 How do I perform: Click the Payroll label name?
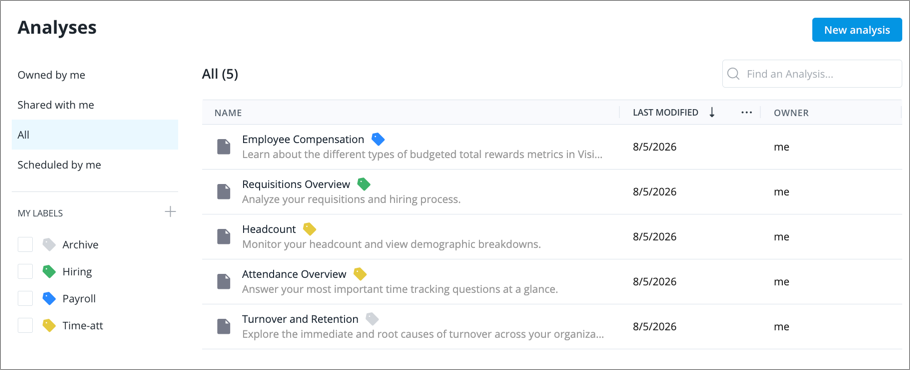(79, 299)
